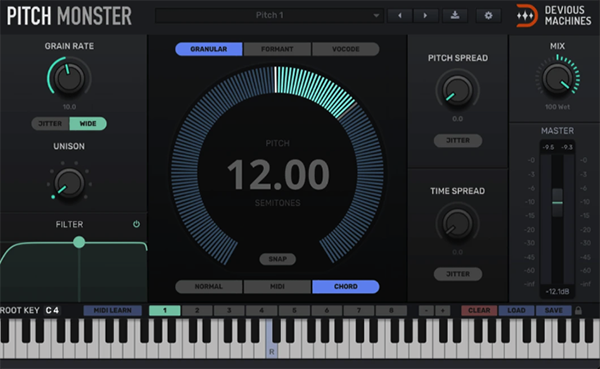Select chord slot 4
This screenshot has width=600, height=369.
262,310
